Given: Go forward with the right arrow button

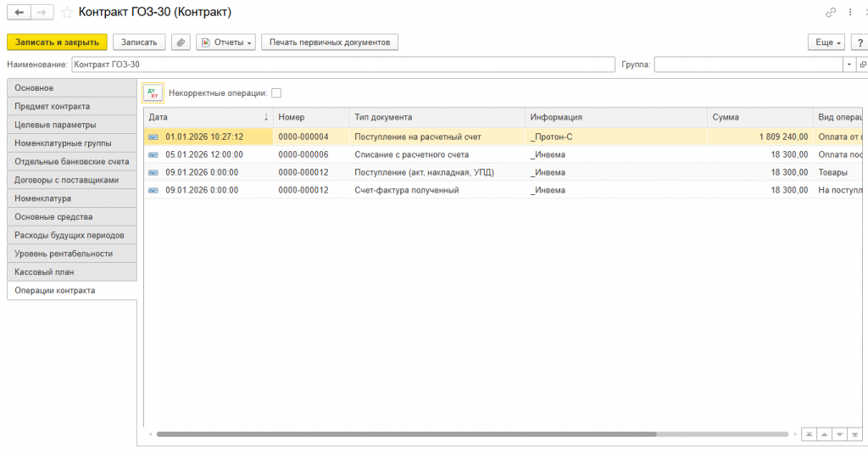Looking at the screenshot, I should click(42, 12).
